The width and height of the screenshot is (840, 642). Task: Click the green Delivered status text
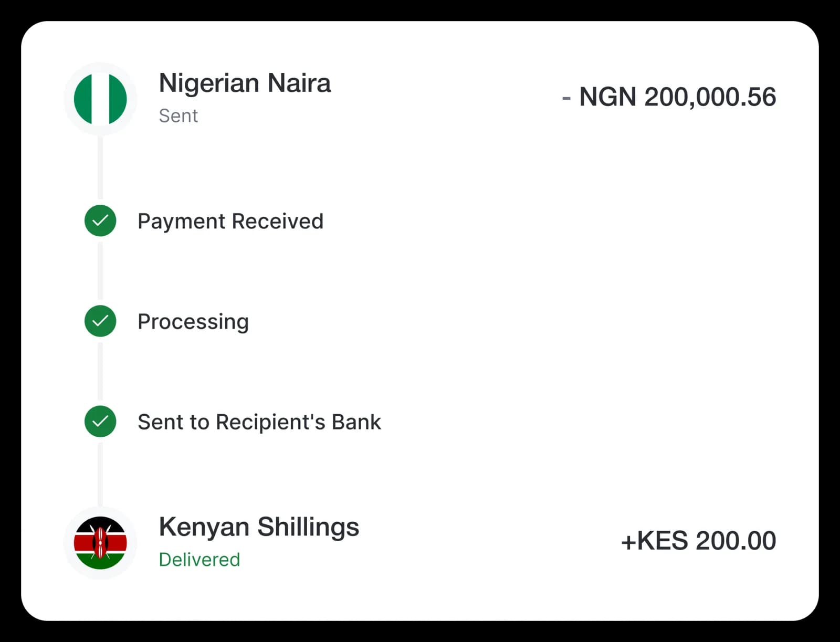[199, 560]
